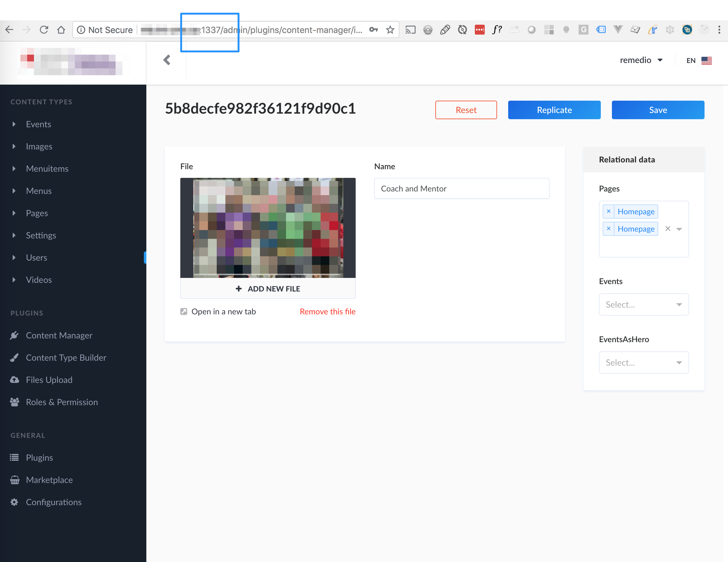The width and height of the screenshot is (728, 562).
Task: Click the Chrome Cast icon in toolbar
Action: [x=410, y=29]
